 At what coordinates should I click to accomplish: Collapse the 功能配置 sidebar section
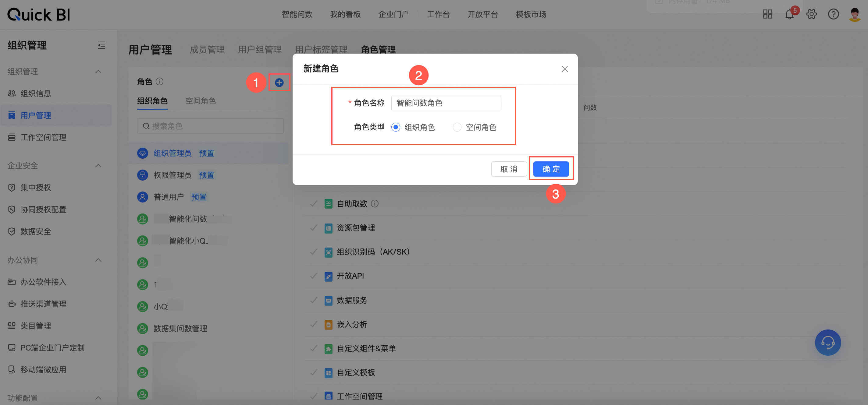click(98, 398)
